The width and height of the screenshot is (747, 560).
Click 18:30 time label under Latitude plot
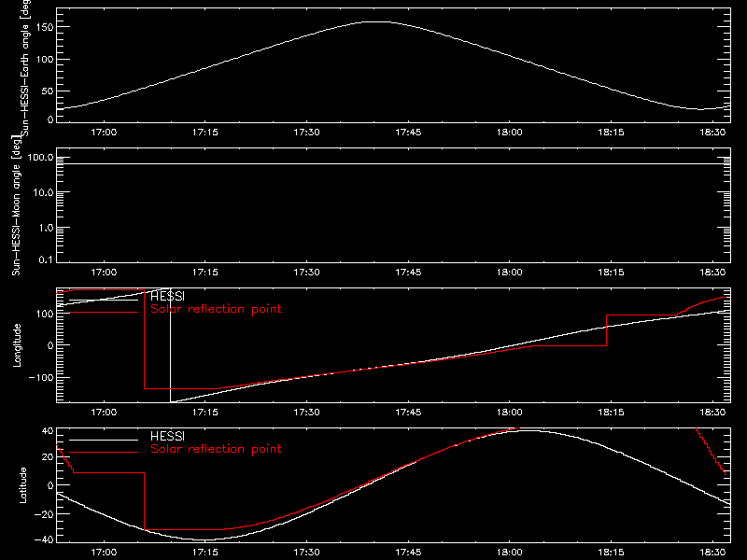tap(712, 553)
